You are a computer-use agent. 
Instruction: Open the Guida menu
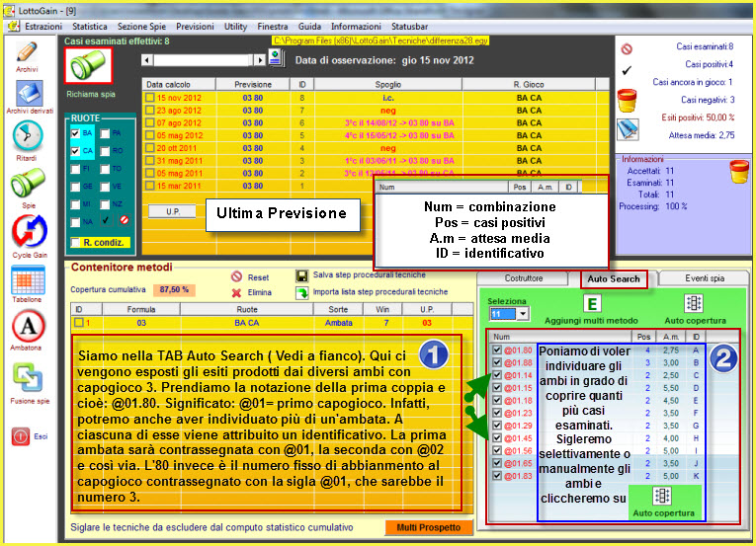pos(309,27)
